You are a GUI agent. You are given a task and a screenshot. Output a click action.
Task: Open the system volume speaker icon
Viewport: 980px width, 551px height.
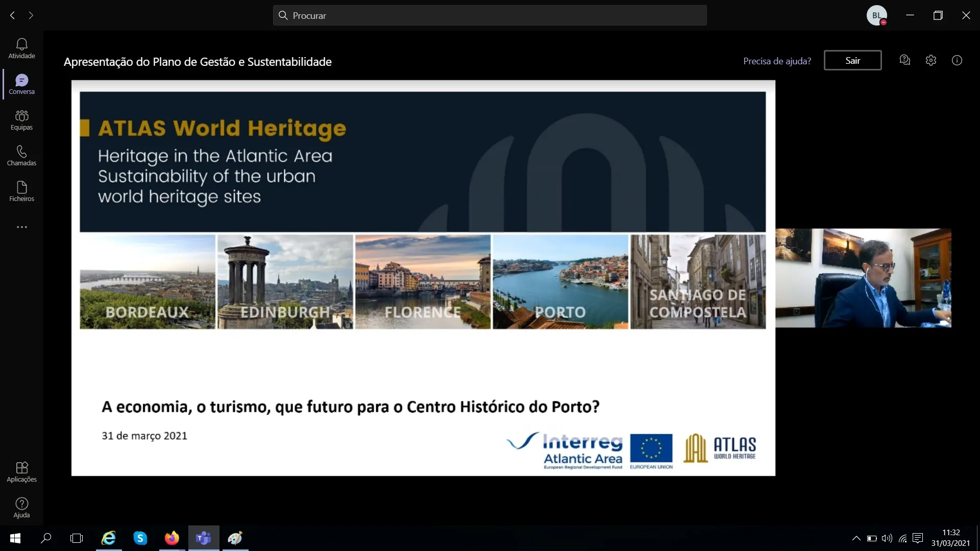[887, 538]
